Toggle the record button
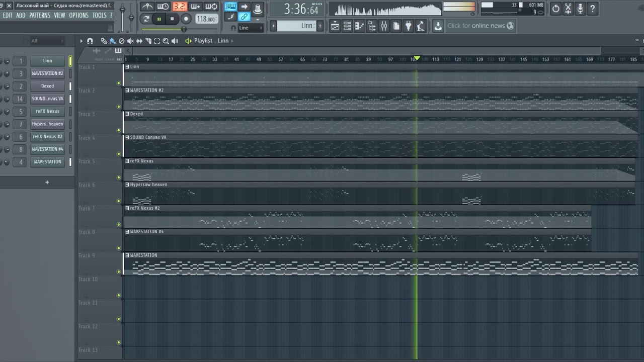 pyautogui.click(x=186, y=19)
